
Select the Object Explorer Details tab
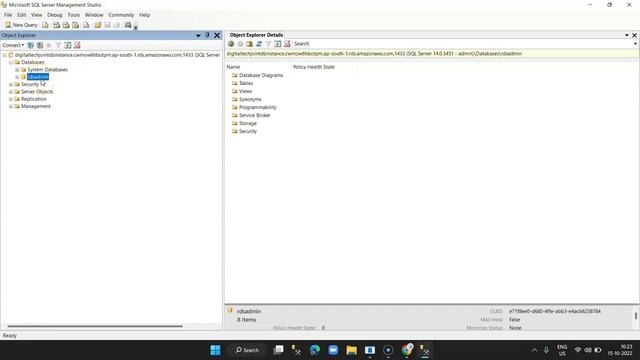point(256,35)
